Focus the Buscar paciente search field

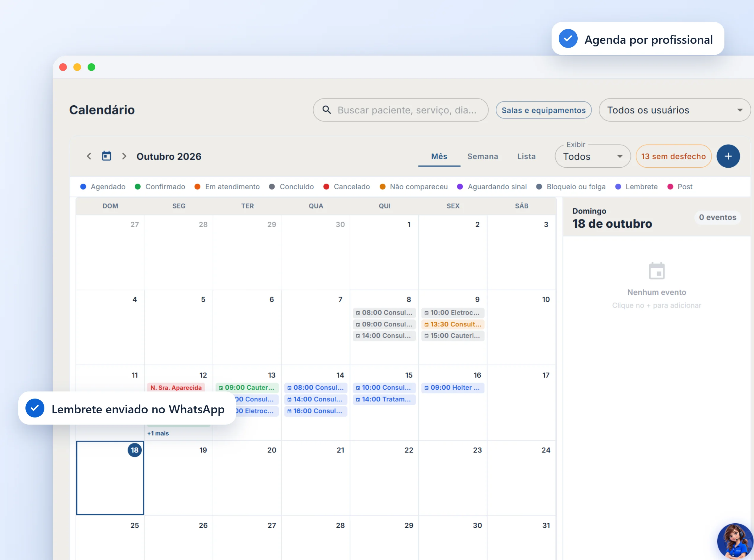[401, 110]
